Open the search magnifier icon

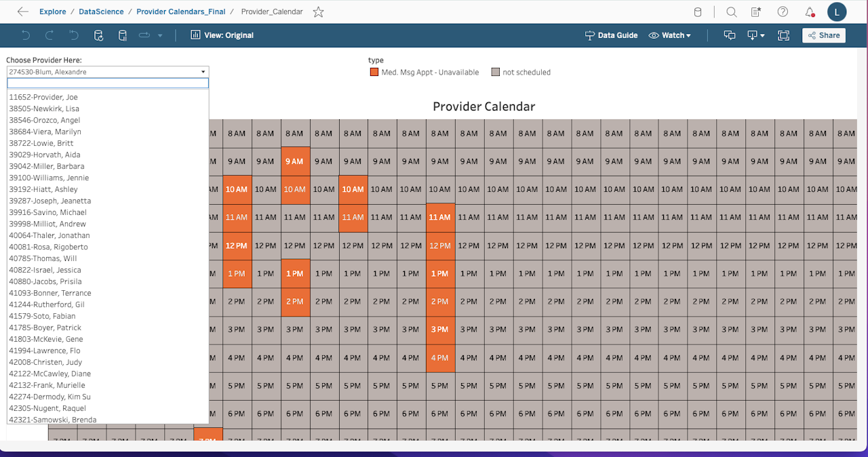click(731, 12)
